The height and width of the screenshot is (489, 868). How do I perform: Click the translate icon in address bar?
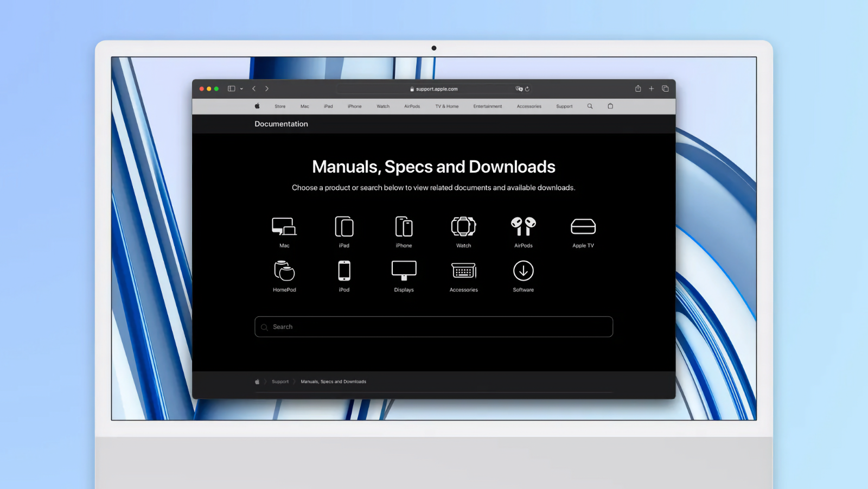(519, 89)
